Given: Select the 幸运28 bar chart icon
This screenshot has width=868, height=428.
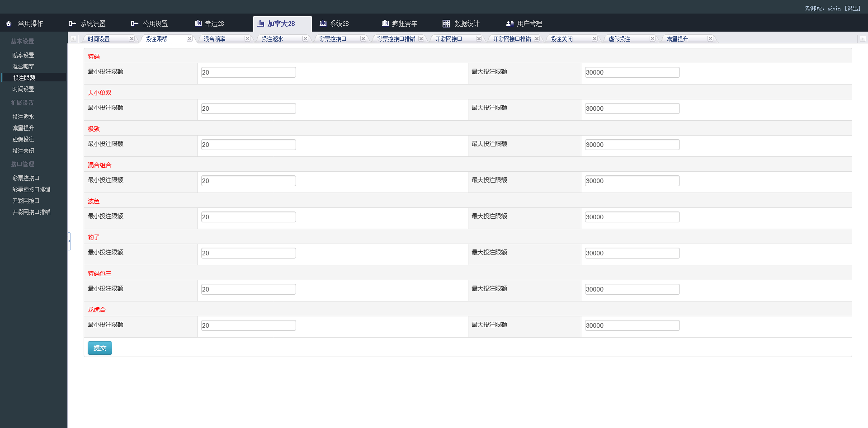Looking at the screenshot, I should click(198, 23).
